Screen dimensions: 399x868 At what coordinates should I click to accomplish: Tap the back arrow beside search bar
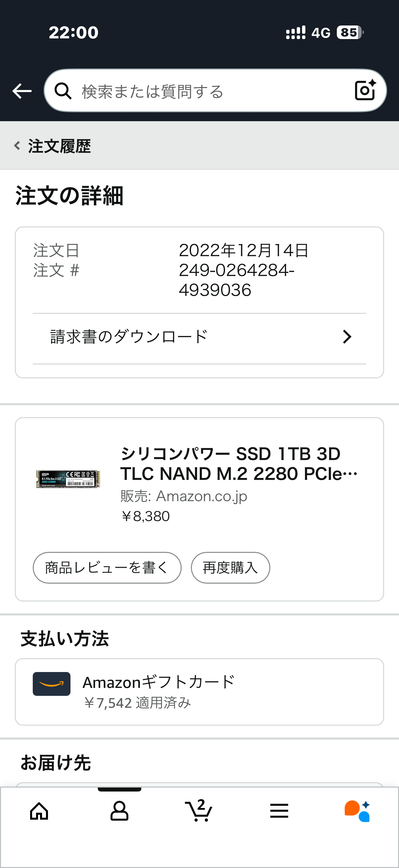click(22, 91)
